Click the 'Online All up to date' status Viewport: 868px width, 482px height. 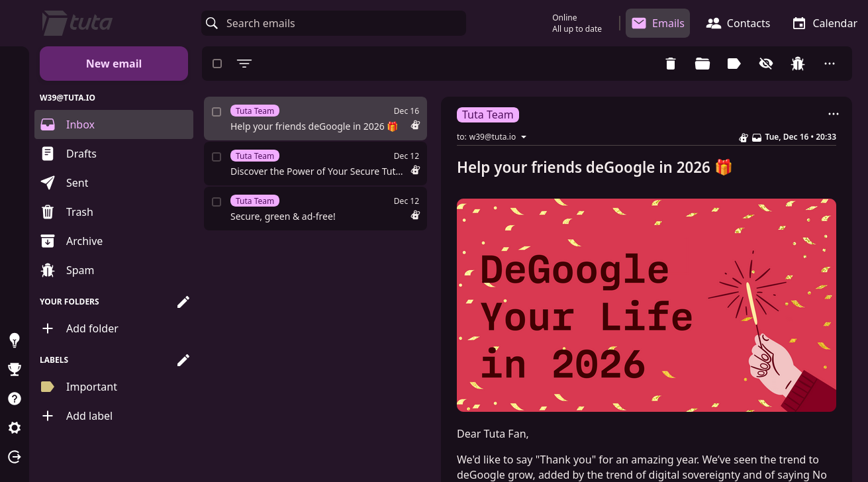pyautogui.click(x=577, y=23)
